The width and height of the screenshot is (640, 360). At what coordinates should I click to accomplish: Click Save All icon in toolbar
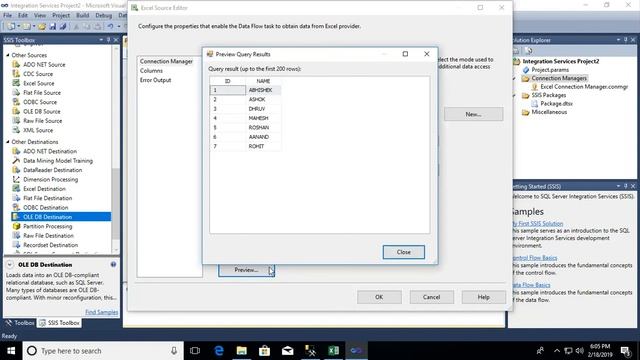click(63, 27)
